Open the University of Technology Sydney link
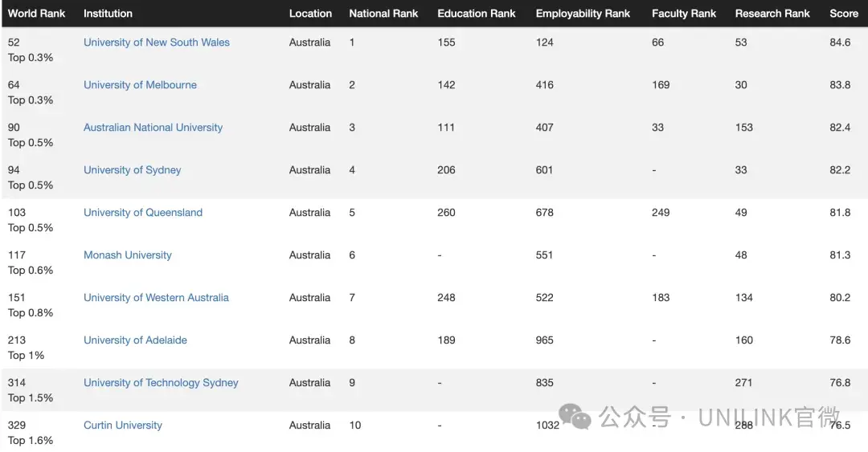The width and height of the screenshot is (868, 452). [x=161, y=383]
